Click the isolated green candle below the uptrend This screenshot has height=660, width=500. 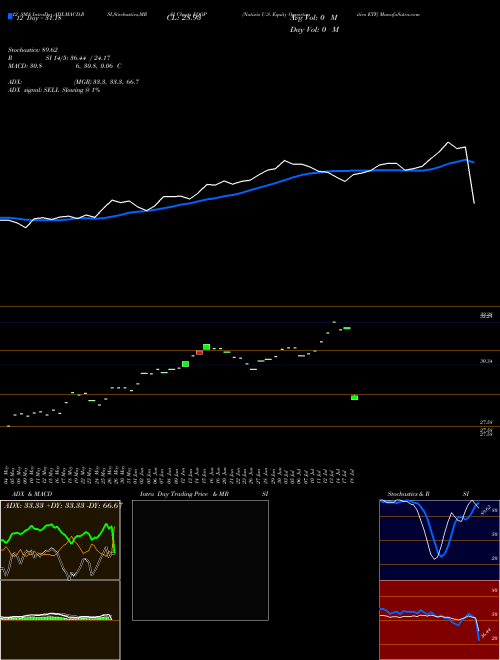tap(354, 398)
